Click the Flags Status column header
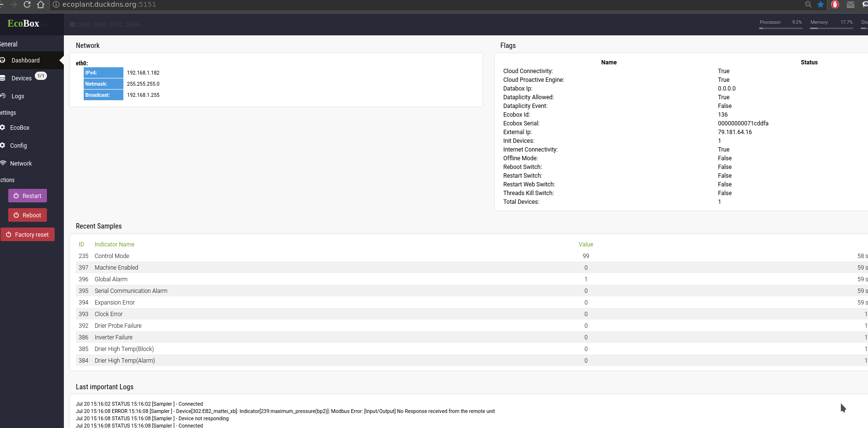The height and width of the screenshot is (428, 868). point(809,62)
